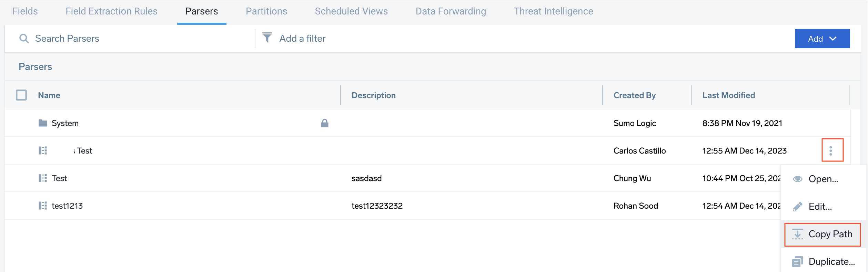Screen dimensions: 868x272
Task: Click the eye icon next to Open in menu
Action: [798, 179]
